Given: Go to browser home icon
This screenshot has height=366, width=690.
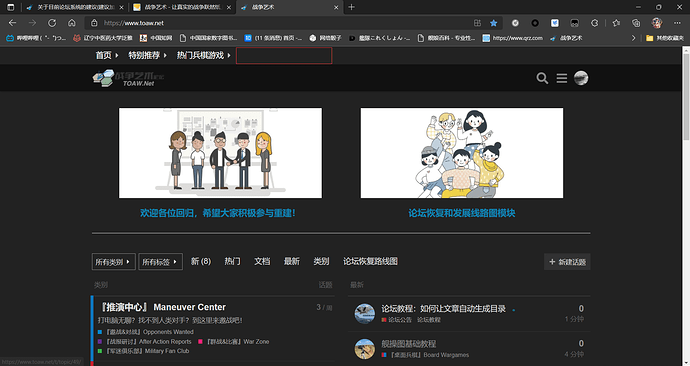Looking at the screenshot, I should pyautogui.click(x=72, y=23).
